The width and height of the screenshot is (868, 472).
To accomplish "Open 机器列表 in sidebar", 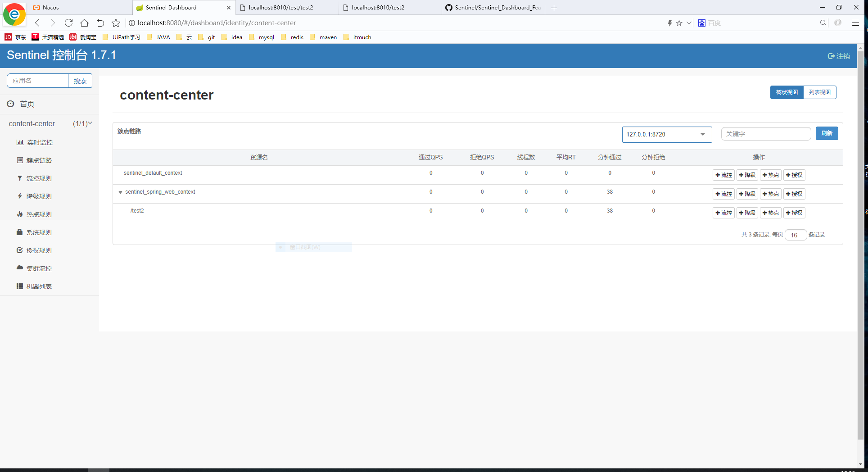I will pyautogui.click(x=34, y=286).
